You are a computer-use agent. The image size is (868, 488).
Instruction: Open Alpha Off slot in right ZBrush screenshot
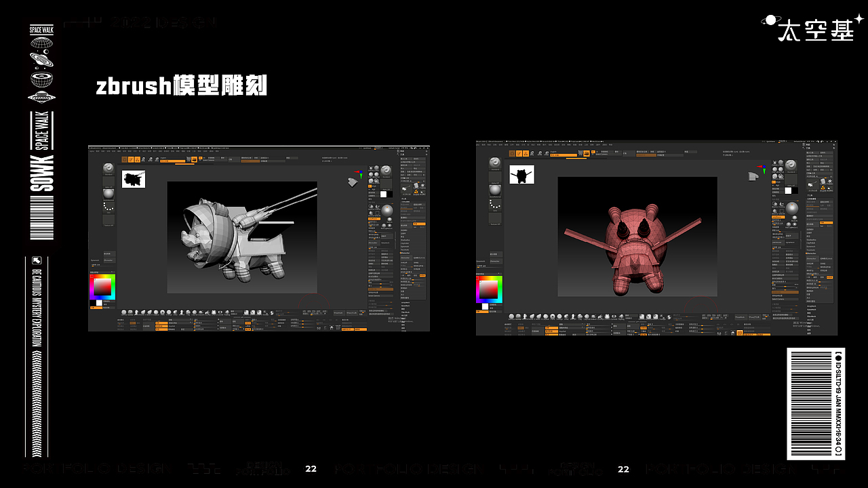(495, 178)
